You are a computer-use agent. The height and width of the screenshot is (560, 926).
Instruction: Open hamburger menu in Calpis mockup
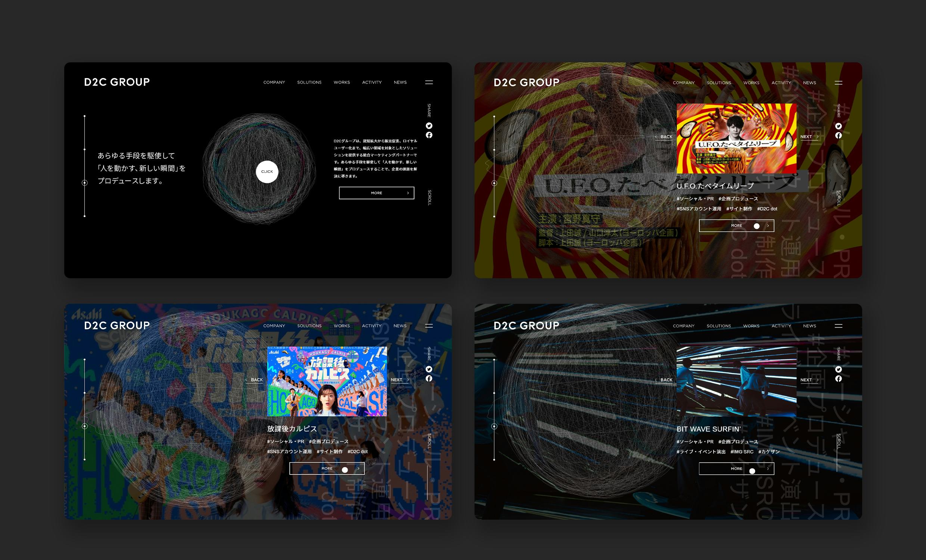pos(429,326)
